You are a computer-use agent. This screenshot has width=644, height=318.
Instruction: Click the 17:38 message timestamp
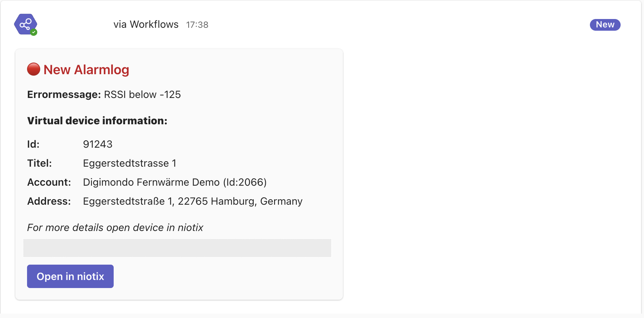point(197,25)
